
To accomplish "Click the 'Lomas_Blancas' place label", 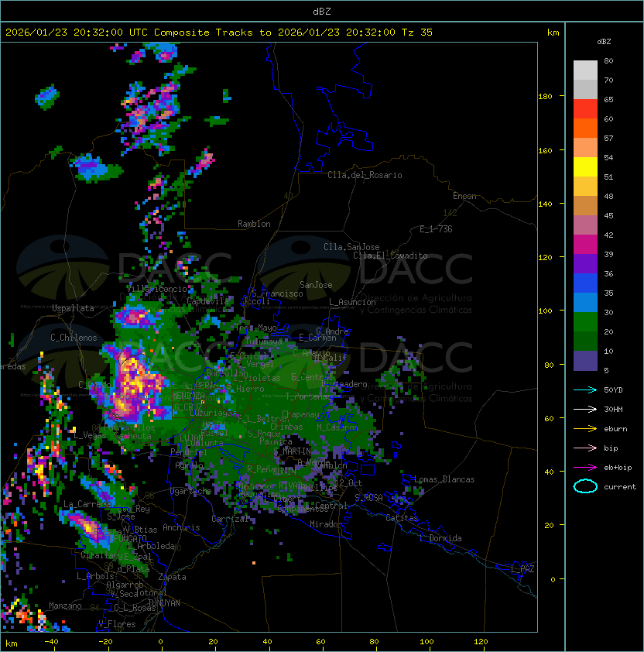I will click(x=444, y=479).
